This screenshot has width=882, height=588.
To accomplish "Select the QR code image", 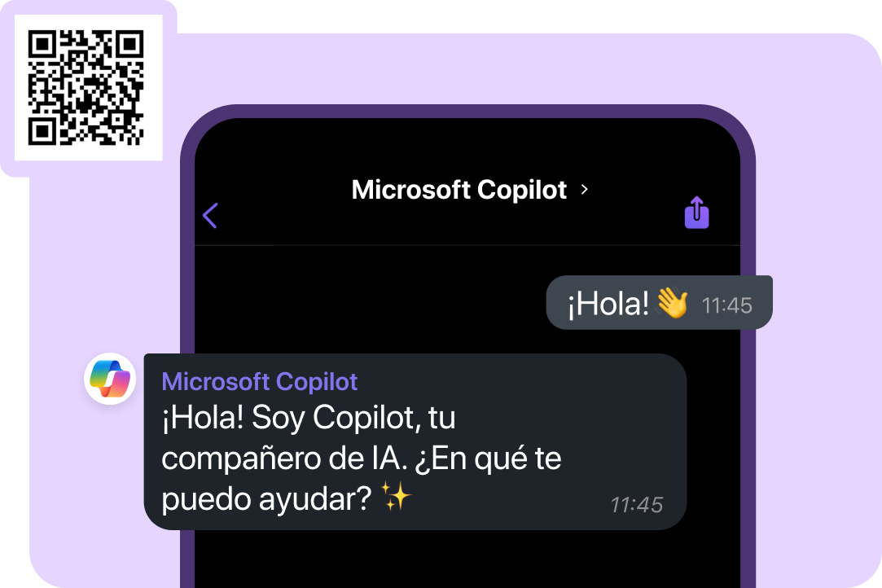I will pos(86,87).
